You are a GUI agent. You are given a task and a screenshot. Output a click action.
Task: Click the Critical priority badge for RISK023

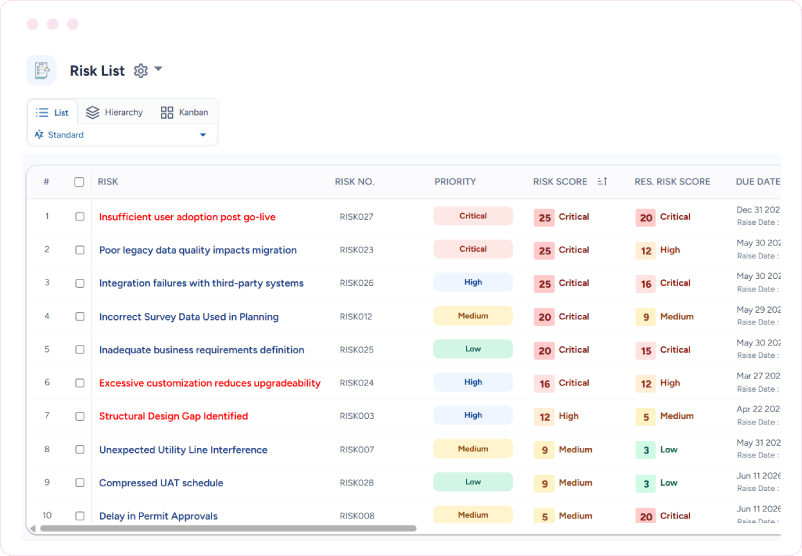point(473,249)
